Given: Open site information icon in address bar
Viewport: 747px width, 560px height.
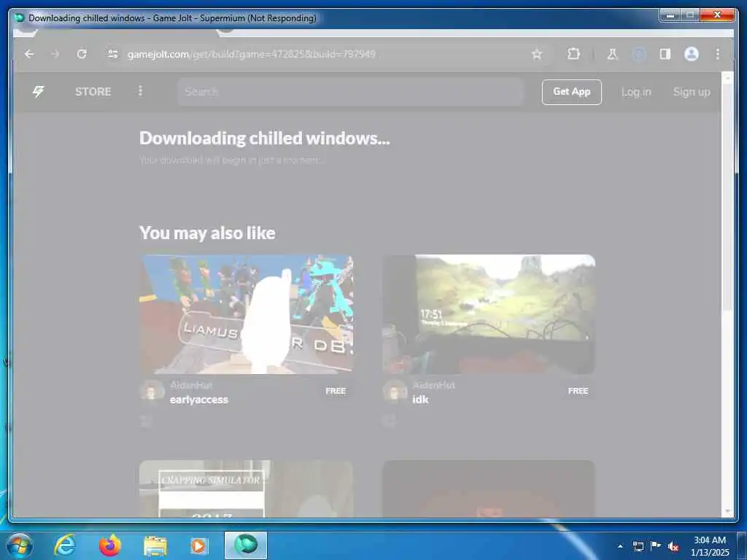Looking at the screenshot, I should [113, 54].
